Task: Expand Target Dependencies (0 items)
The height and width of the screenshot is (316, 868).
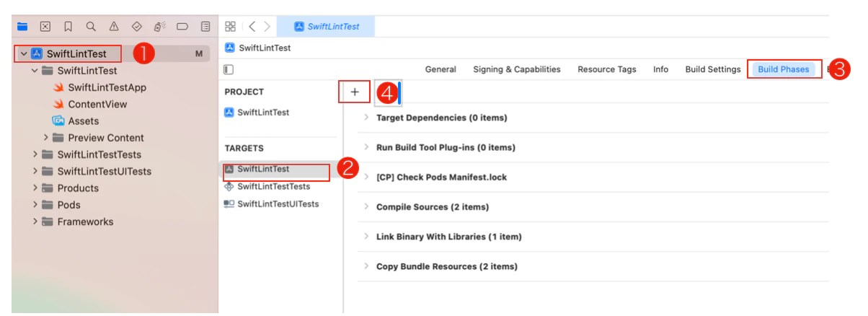Action: coord(366,118)
